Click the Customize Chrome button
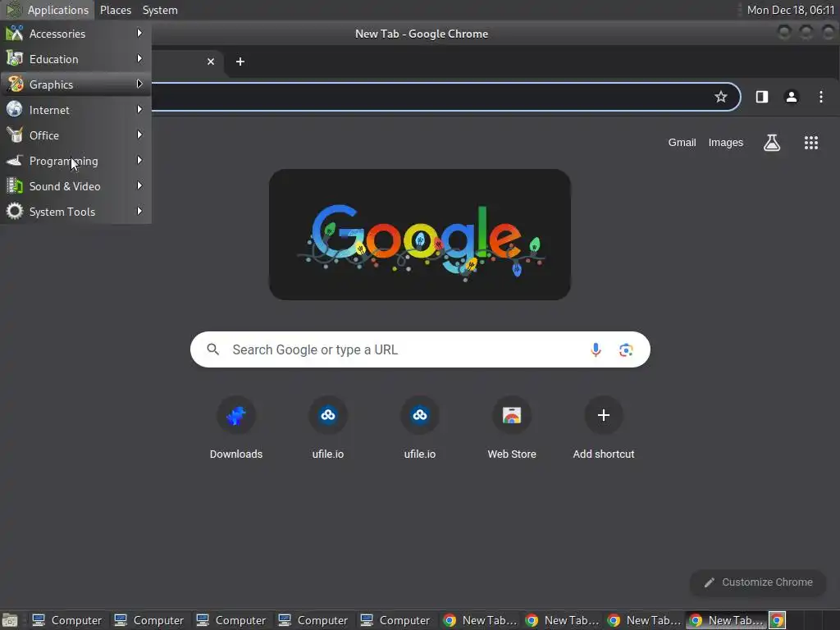 [x=757, y=582]
